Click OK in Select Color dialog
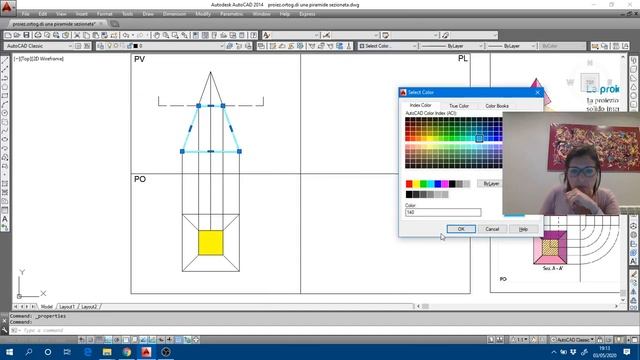The image size is (640, 360). click(x=461, y=229)
